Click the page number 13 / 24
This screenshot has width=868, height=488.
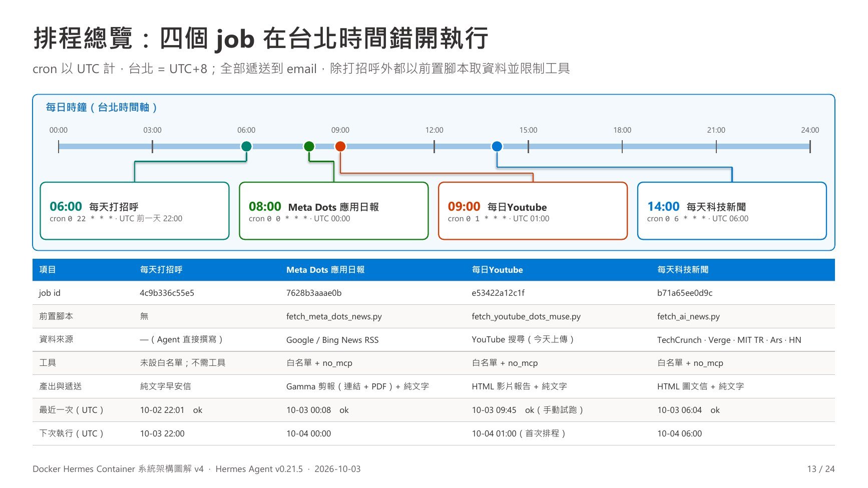[x=821, y=469]
